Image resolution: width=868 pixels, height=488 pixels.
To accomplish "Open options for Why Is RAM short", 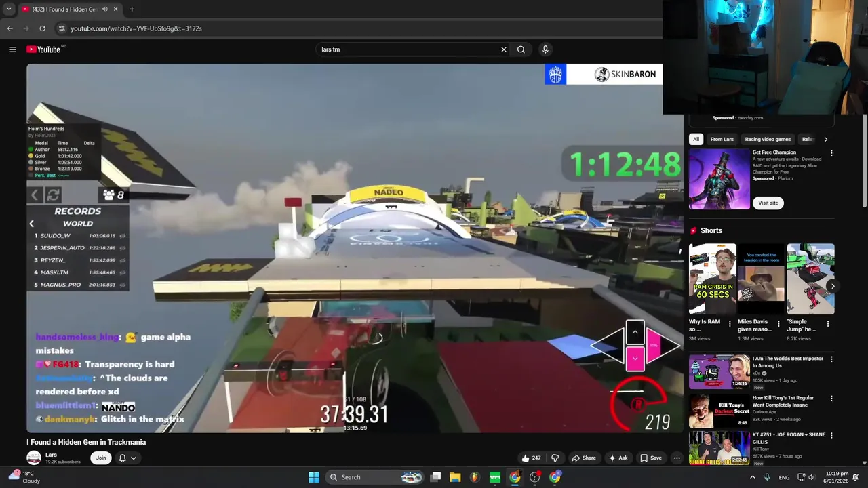I will click(729, 324).
